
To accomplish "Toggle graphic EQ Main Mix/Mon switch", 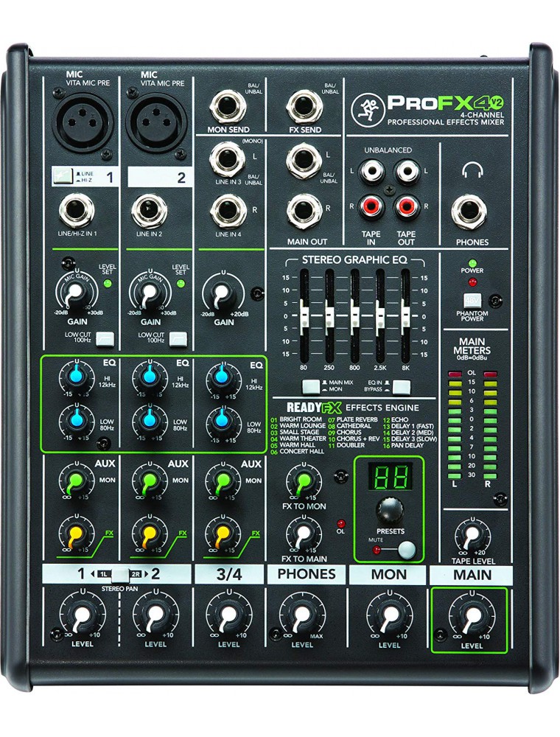I will [x=311, y=386].
